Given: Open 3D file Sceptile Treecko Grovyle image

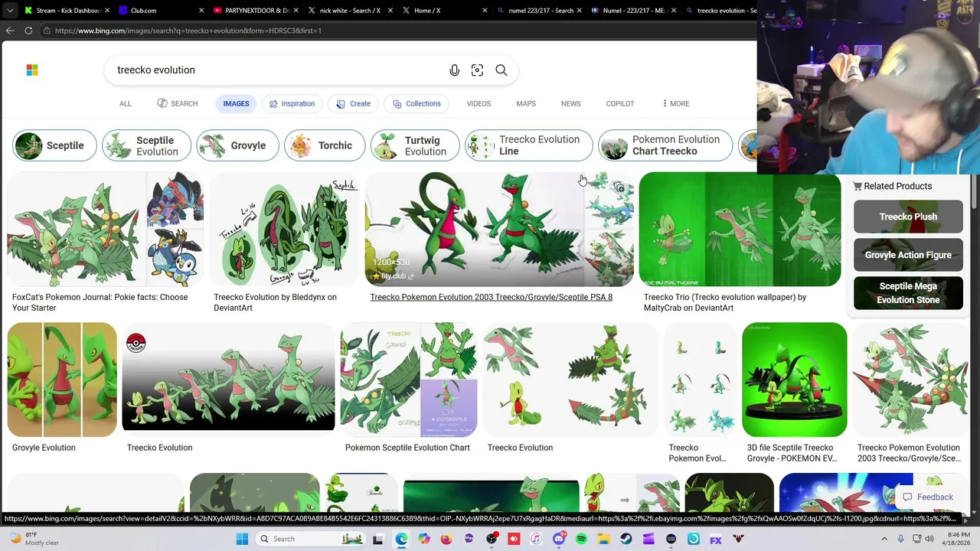Looking at the screenshot, I should [795, 380].
